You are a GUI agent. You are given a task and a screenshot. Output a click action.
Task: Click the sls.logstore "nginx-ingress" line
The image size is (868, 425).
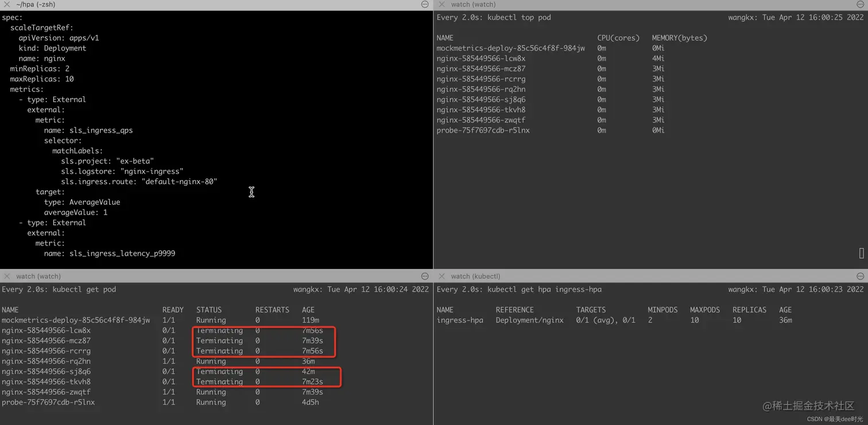(x=122, y=171)
